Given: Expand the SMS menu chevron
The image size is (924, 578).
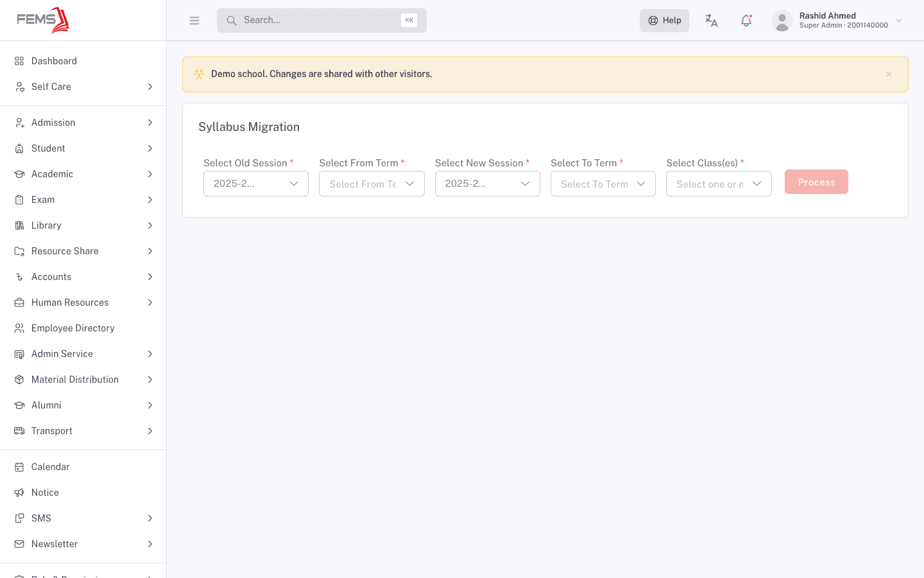Looking at the screenshot, I should [150, 518].
